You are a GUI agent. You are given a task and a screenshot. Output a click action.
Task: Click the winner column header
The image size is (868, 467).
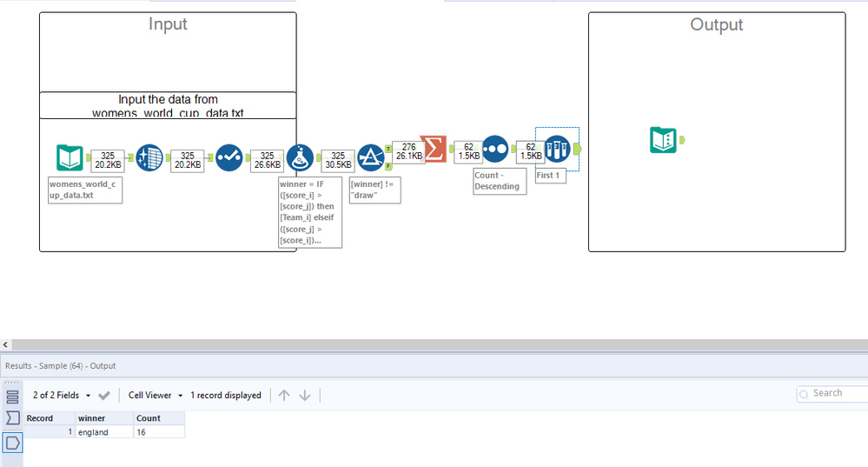104,418
